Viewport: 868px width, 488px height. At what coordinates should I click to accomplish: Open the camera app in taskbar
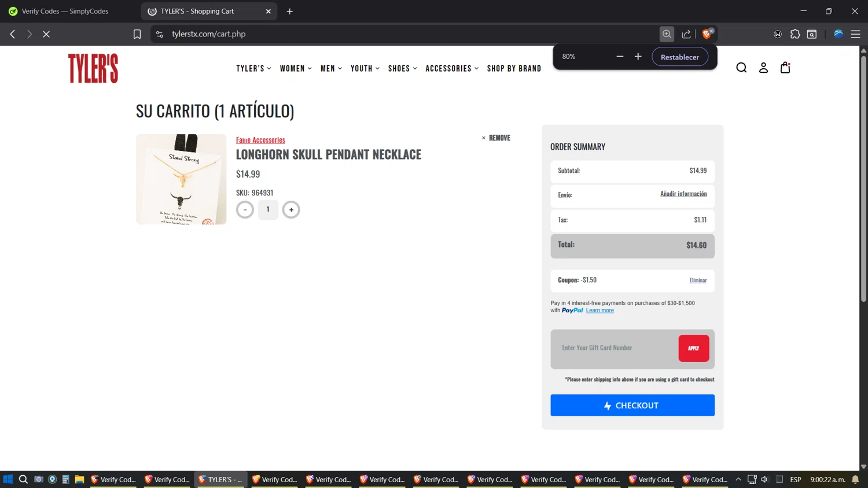pos(39,479)
